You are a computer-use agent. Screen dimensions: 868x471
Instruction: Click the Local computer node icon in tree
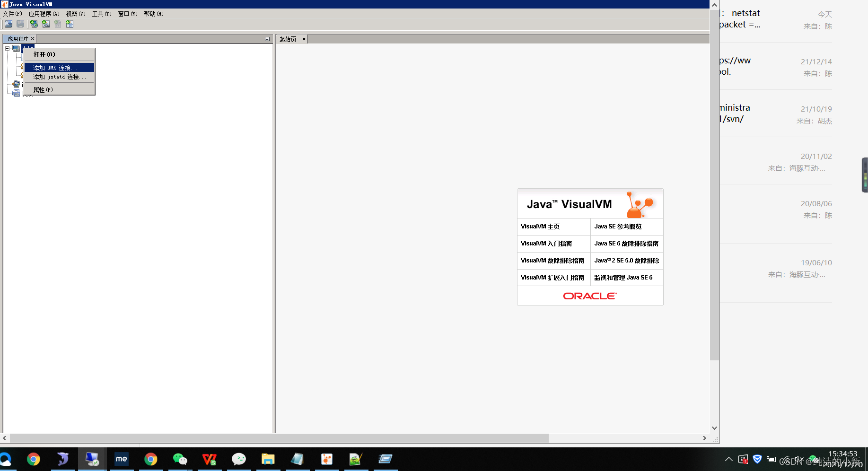(16, 48)
